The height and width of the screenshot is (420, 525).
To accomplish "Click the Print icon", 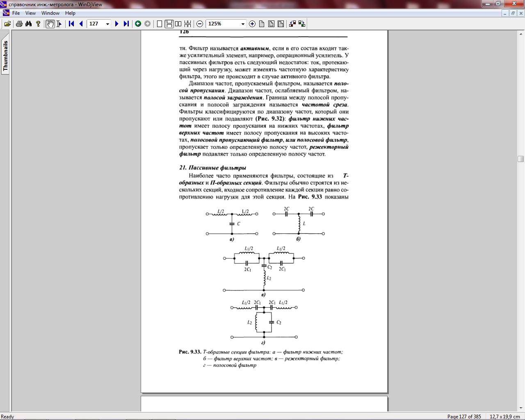I will [19, 24].
